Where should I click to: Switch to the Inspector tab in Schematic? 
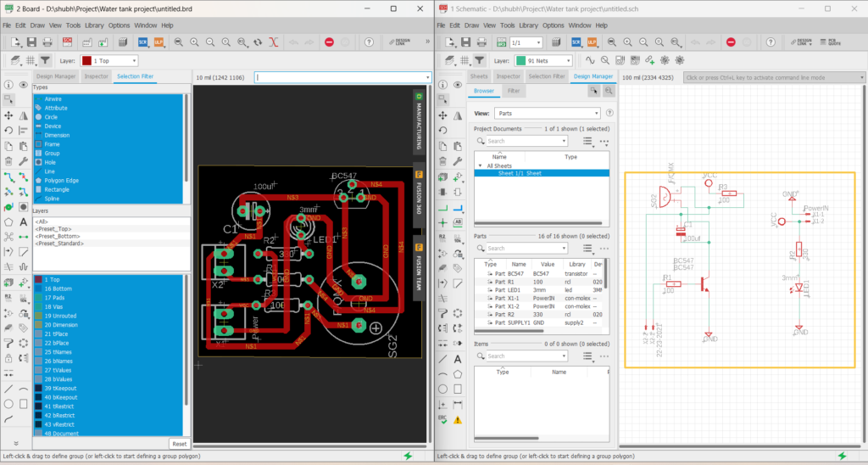[x=509, y=76]
